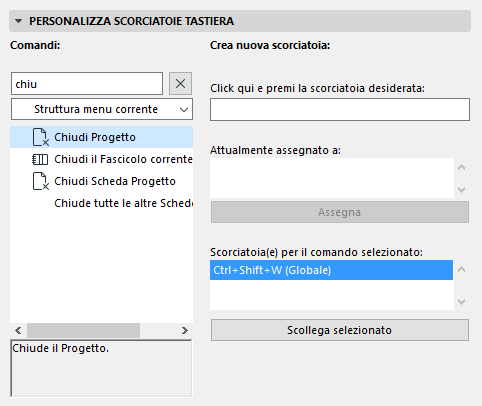Click the command list left scroll arrow
This screenshot has height=406, width=482.
(x=18, y=330)
